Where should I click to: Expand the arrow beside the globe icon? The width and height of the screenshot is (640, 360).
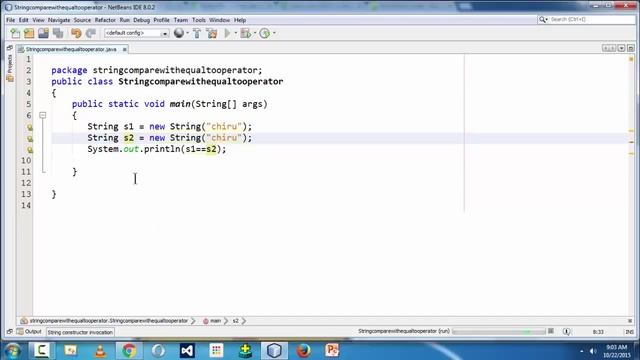pyautogui.click(x=187, y=33)
